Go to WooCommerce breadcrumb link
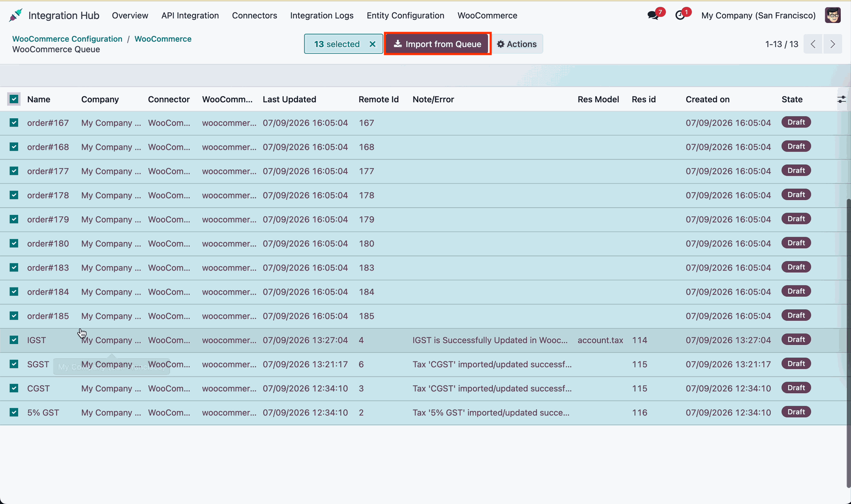851x504 pixels. click(163, 39)
